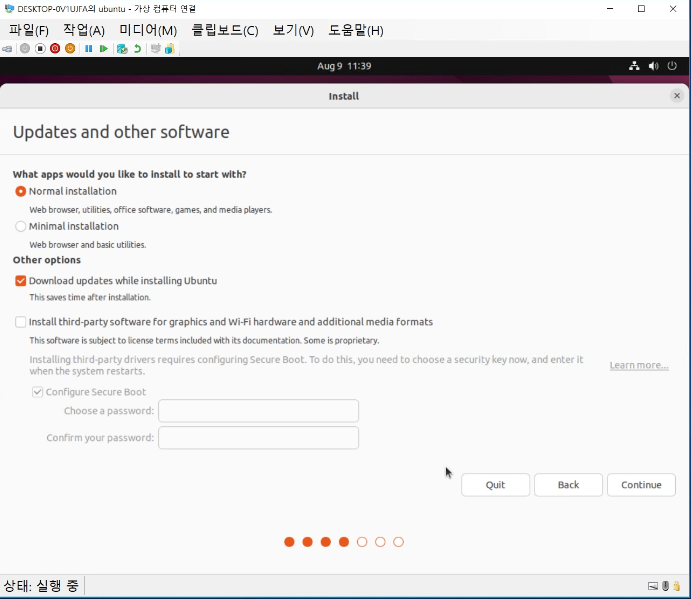Send Ctrl+Alt+Delete via the toolbar icon
691x599 pixels.
tap(7, 48)
